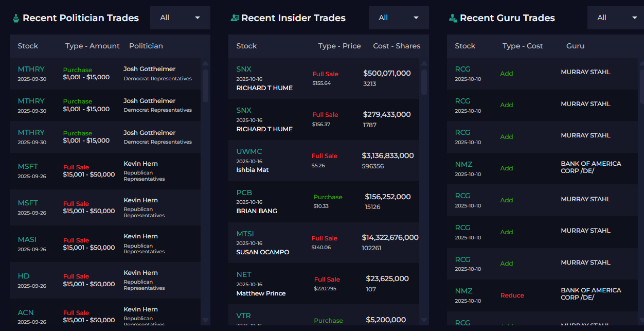Click the Politician column header
644x331 pixels.
pyautogui.click(x=146, y=46)
